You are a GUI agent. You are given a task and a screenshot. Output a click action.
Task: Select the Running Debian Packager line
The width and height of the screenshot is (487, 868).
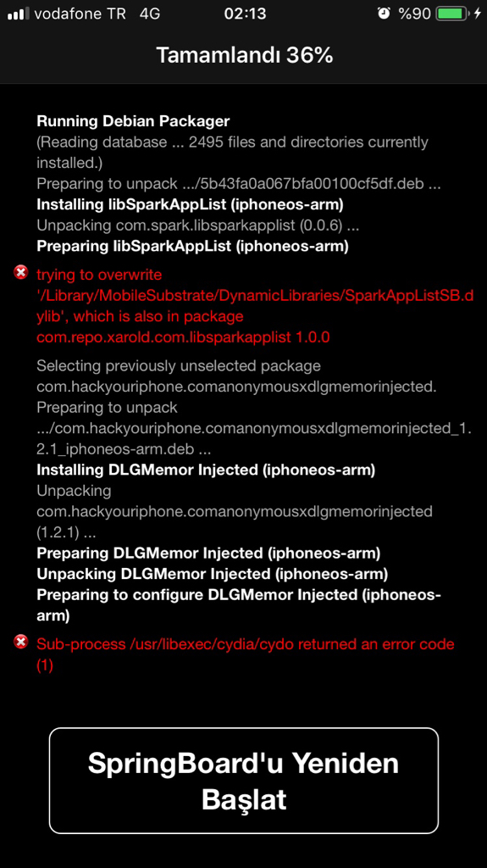point(133,120)
